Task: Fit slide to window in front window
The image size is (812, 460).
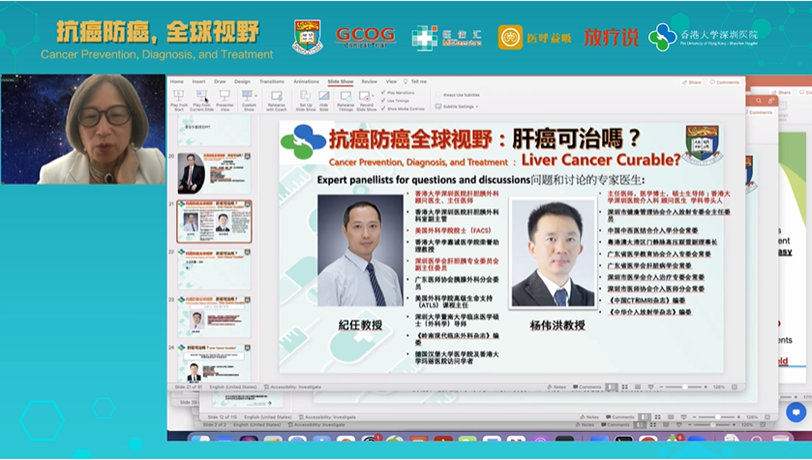Action: [x=734, y=387]
